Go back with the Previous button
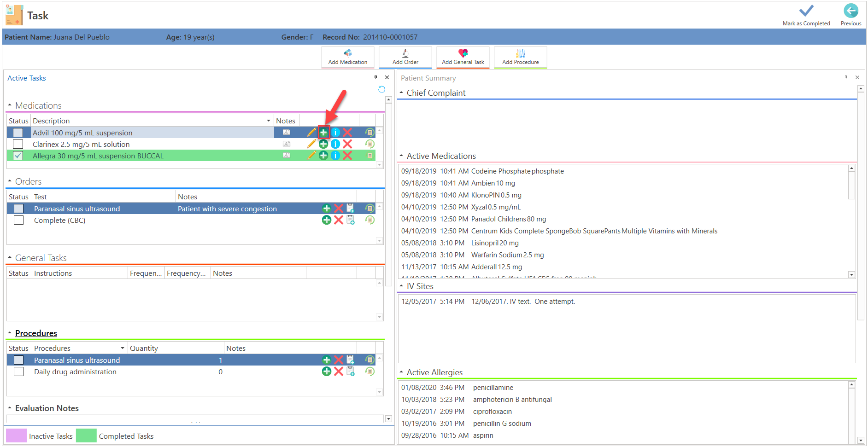Viewport: 868px width, 447px height. pyautogui.click(x=851, y=15)
